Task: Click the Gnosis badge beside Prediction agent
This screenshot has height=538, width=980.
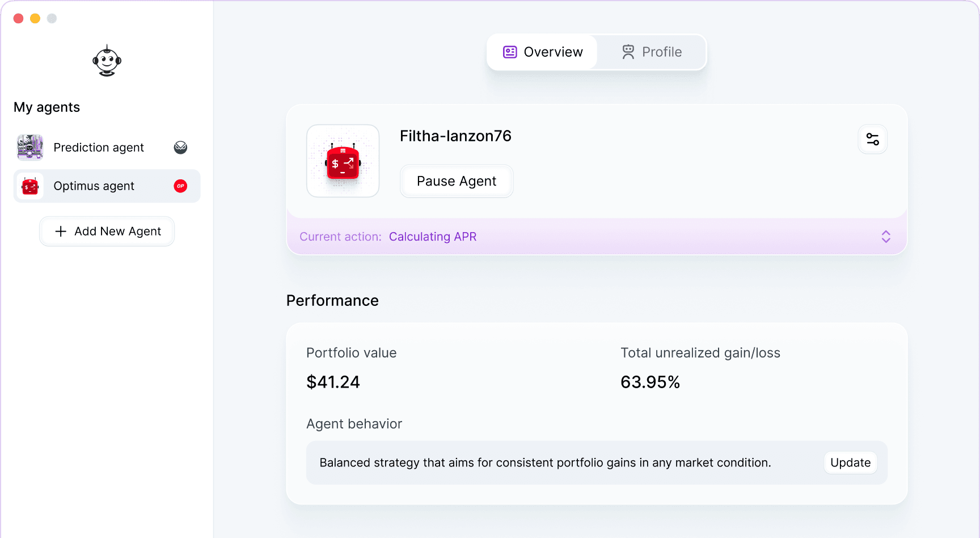Action: click(180, 148)
